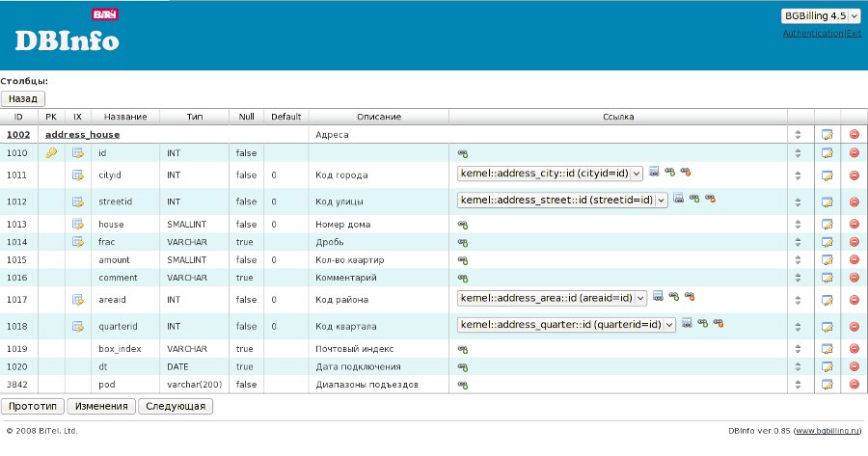Delete the pod row 3842
Screen dimensions: 868x456
[854, 384]
